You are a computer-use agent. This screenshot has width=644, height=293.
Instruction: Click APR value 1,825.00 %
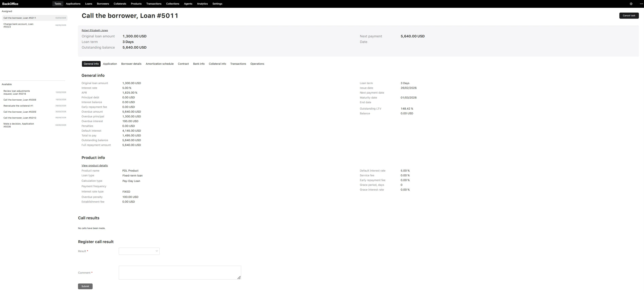click(130, 93)
